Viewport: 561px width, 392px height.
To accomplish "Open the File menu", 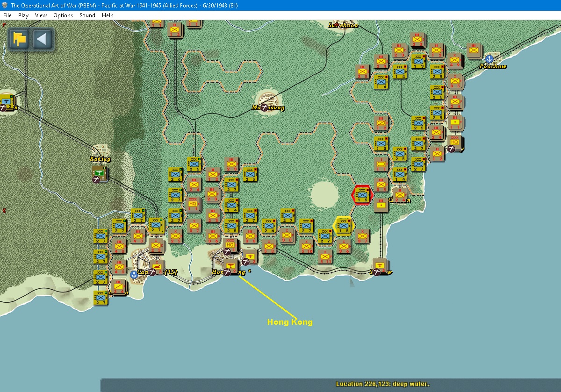I will pyautogui.click(x=7, y=15).
